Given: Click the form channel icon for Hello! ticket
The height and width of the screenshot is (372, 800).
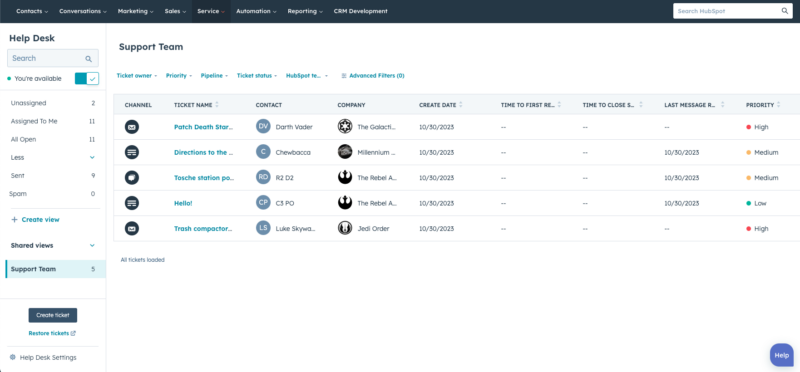Looking at the screenshot, I should point(132,203).
